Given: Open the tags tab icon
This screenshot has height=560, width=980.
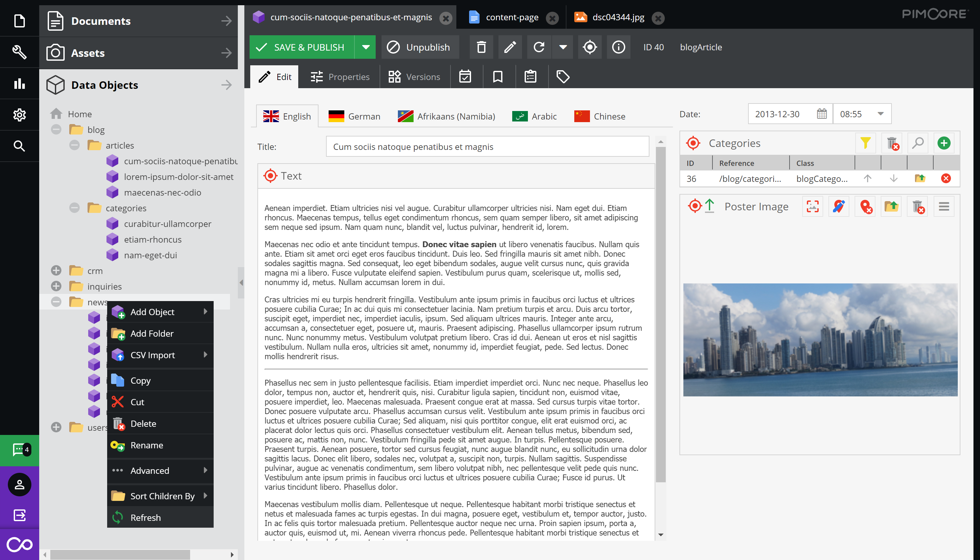Looking at the screenshot, I should tap(563, 76).
